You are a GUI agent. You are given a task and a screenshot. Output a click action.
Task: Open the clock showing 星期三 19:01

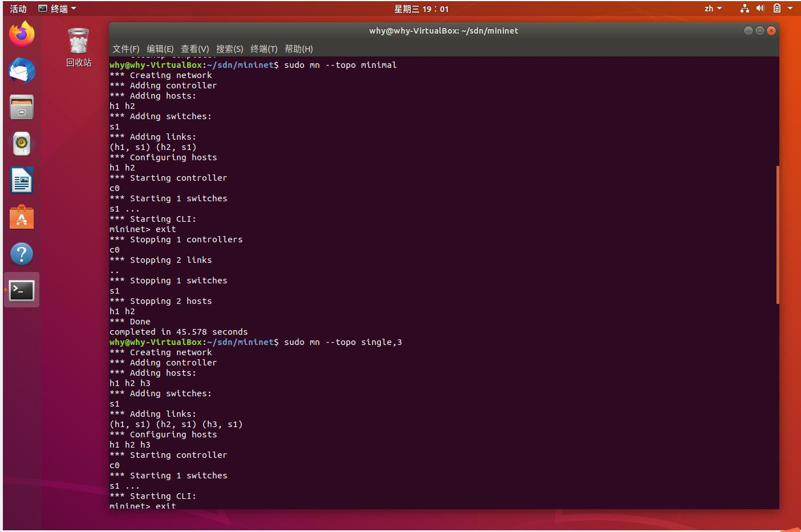pos(422,9)
